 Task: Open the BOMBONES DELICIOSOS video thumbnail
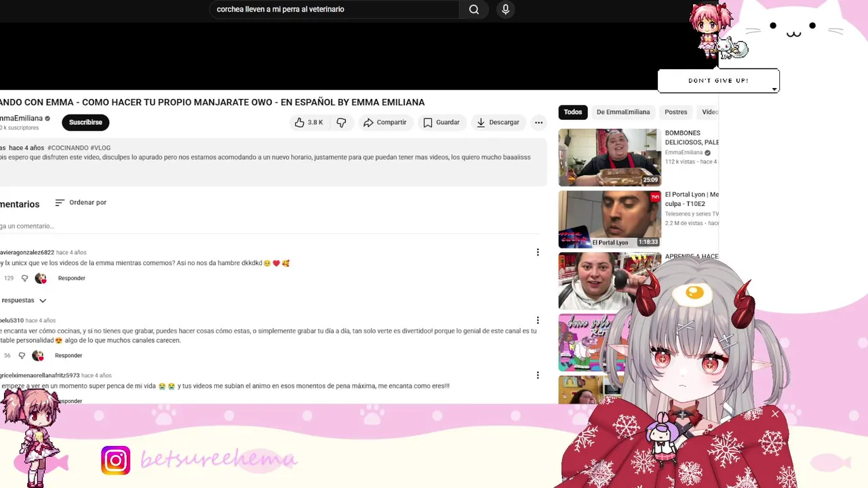610,157
